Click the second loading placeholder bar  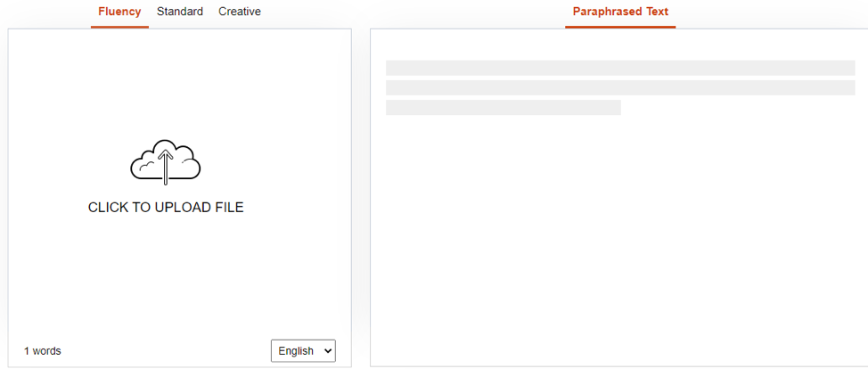(x=620, y=87)
